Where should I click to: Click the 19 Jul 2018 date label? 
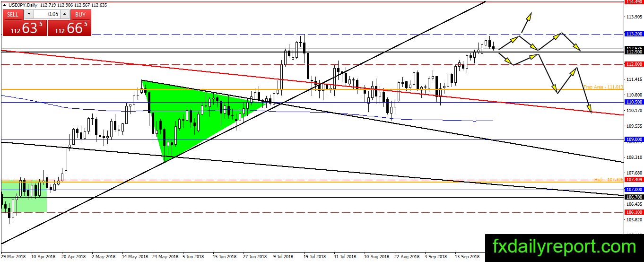315,257
